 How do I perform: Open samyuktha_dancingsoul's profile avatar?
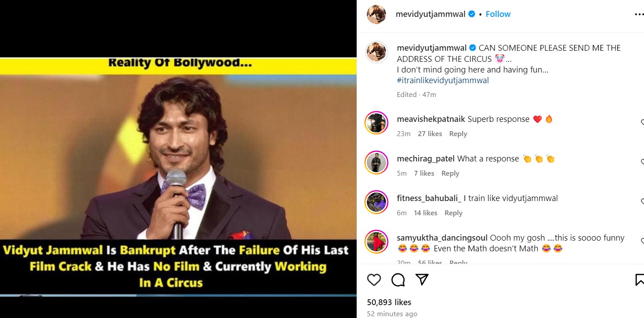[x=376, y=242]
